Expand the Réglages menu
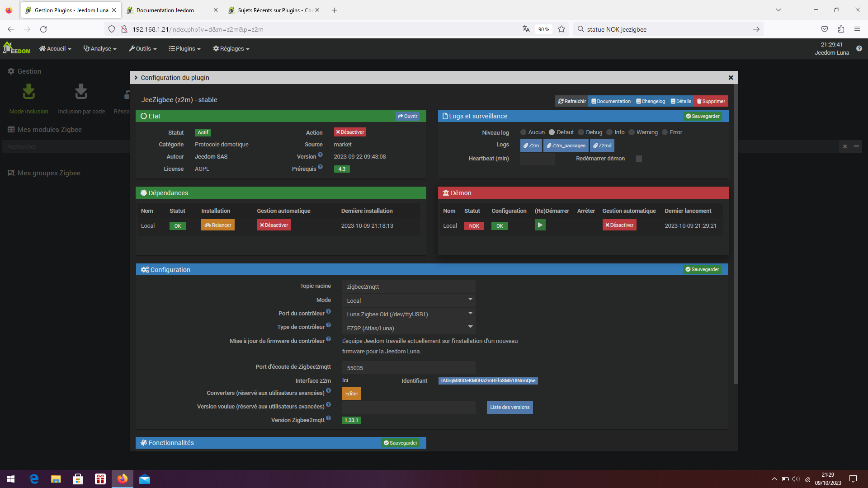This screenshot has height=488, width=868. [x=231, y=49]
